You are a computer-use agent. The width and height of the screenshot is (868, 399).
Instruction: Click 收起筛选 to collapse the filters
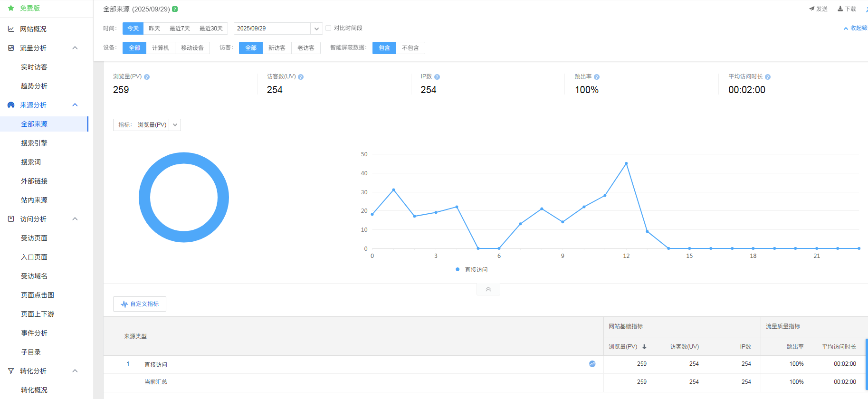[856, 28]
